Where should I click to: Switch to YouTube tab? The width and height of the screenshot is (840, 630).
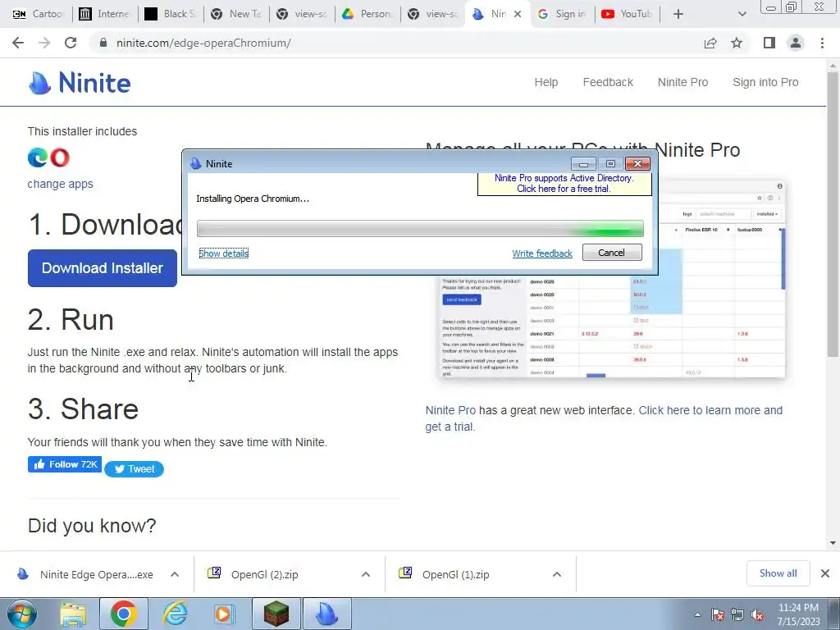(x=628, y=14)
